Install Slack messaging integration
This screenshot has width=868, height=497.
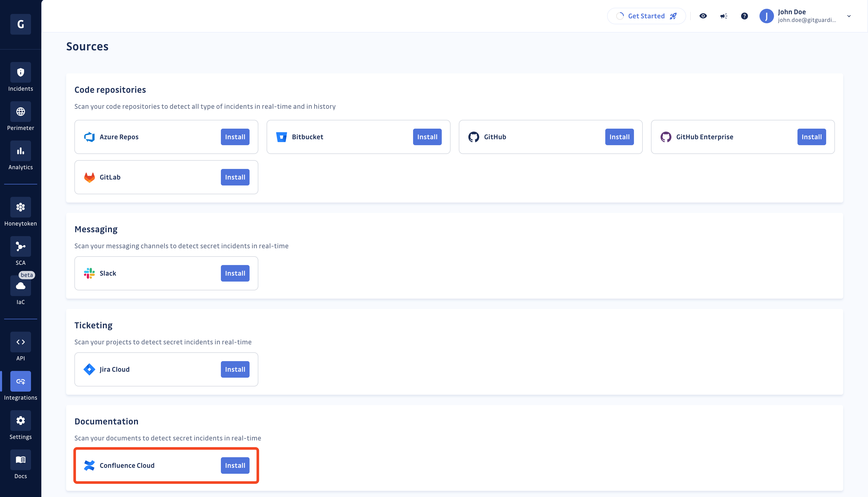[235, 273]
